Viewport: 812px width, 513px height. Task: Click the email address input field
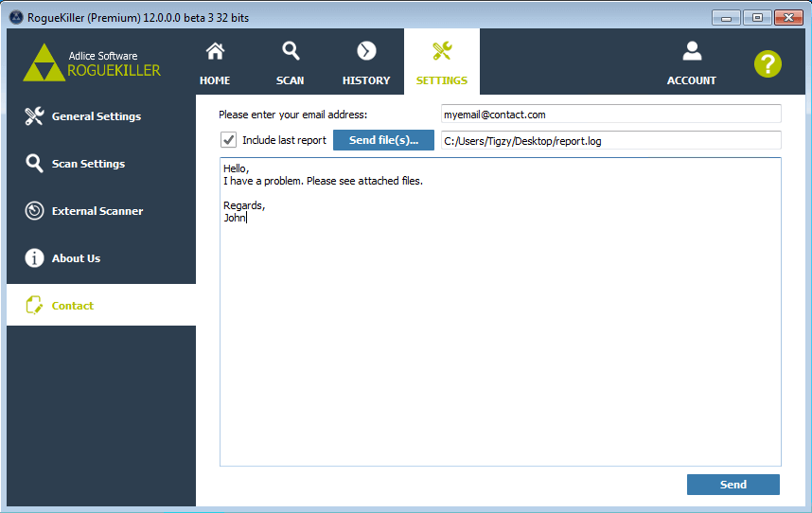click(610, 115)
